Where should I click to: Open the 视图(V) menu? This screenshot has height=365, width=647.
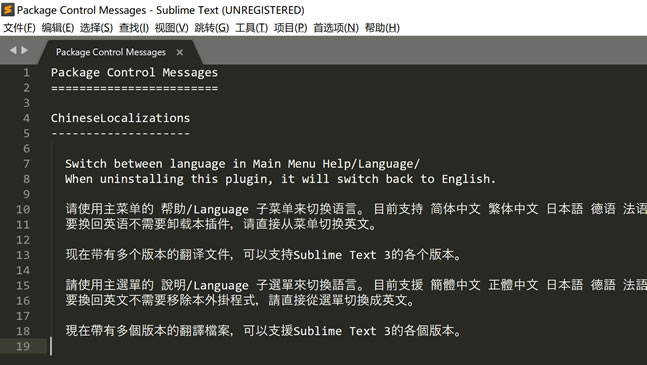[171, 28]
